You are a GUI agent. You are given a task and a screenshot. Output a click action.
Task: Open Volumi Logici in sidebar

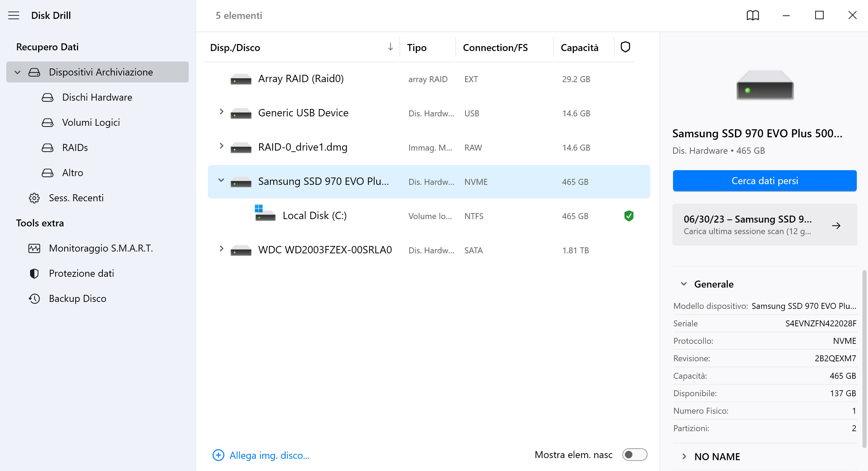click(91, 123)
